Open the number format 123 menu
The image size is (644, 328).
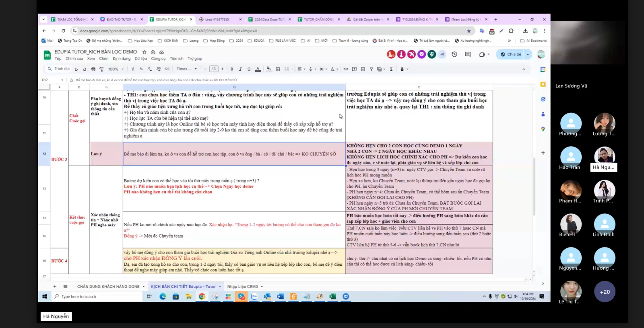click(x=167, y=69)
